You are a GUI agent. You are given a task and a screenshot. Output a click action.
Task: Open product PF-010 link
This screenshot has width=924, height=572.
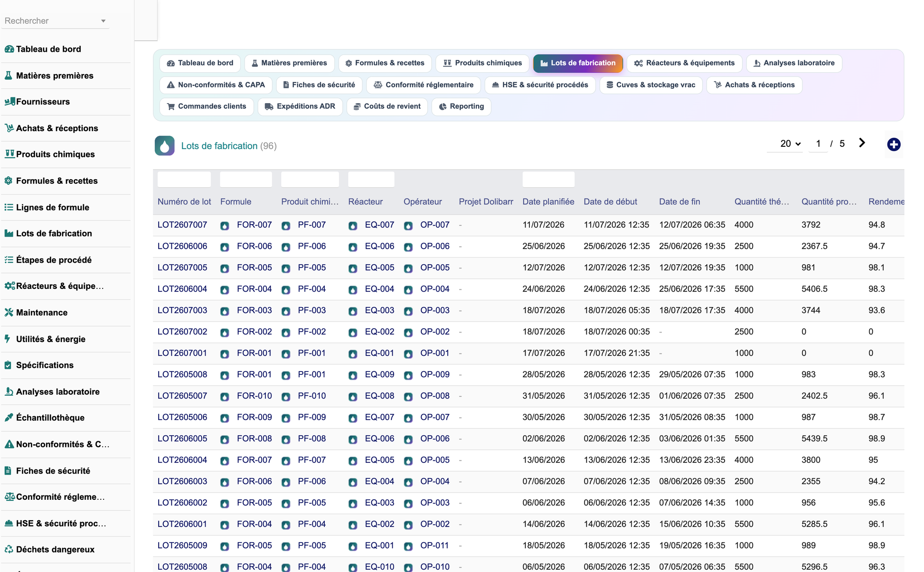[312, 396]
